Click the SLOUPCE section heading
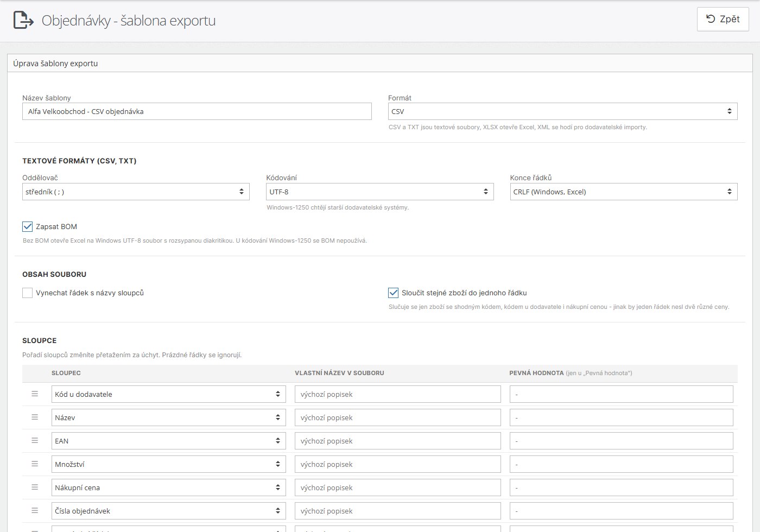 click(40, 340)
